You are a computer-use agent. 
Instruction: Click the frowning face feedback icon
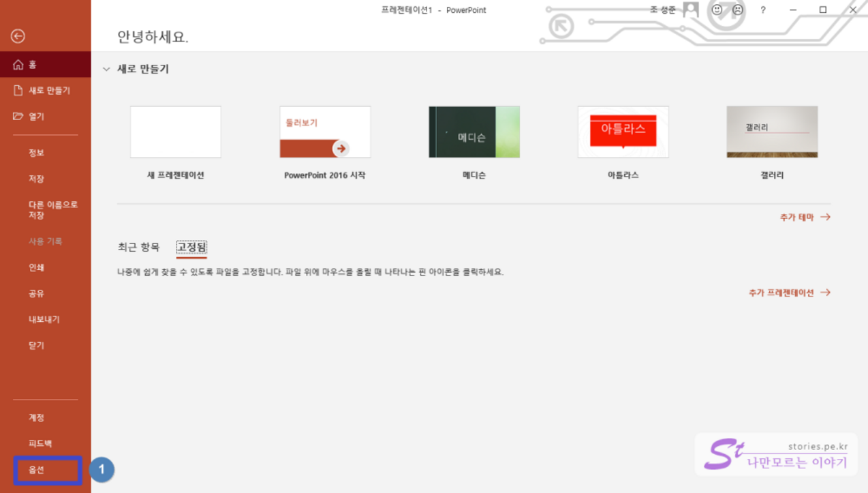tap(738, 10)
